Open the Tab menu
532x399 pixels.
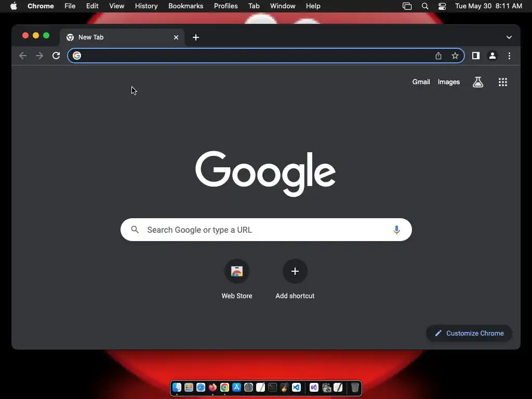[x=254, y=6]
